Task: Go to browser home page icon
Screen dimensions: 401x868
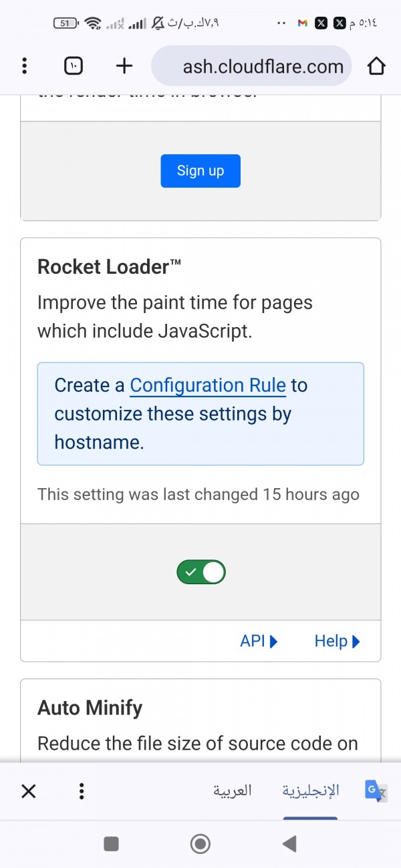Action: pos(376,65)
